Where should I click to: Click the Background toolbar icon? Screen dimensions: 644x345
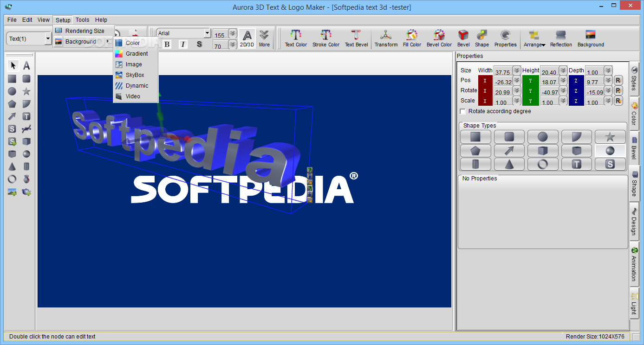coord(591,38)
